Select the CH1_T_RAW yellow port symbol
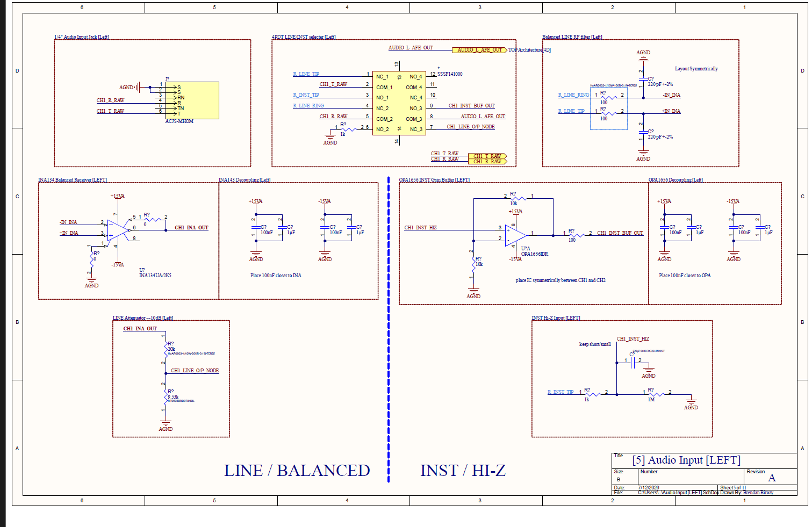Screen dimensions: 812x527 [487, 156]
